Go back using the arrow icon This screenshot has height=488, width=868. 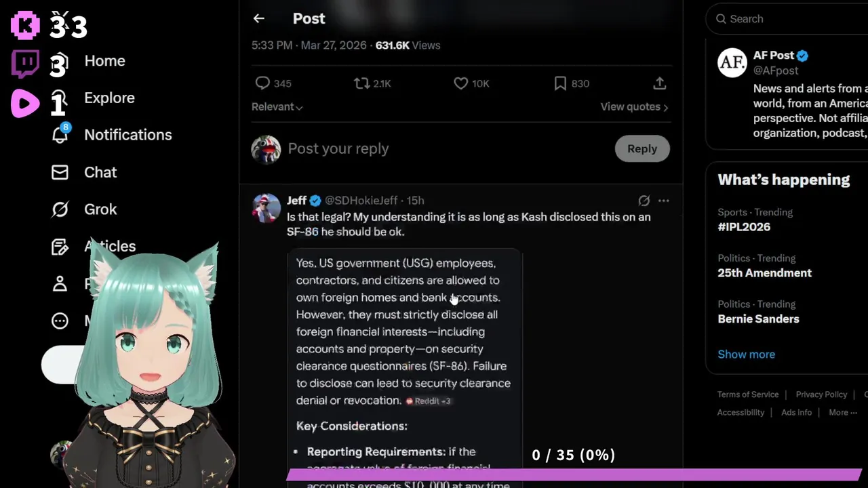pyautogui.click(x=258, y=19)
